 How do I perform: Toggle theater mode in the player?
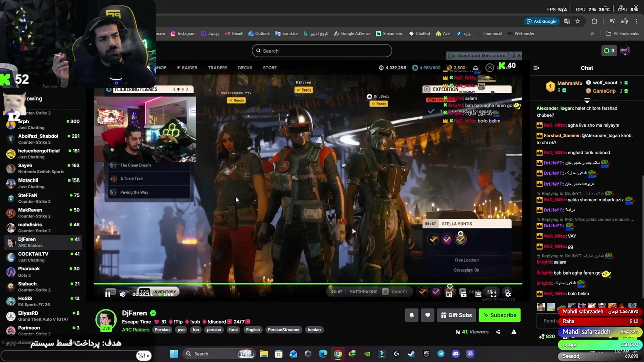pos(478,294)
